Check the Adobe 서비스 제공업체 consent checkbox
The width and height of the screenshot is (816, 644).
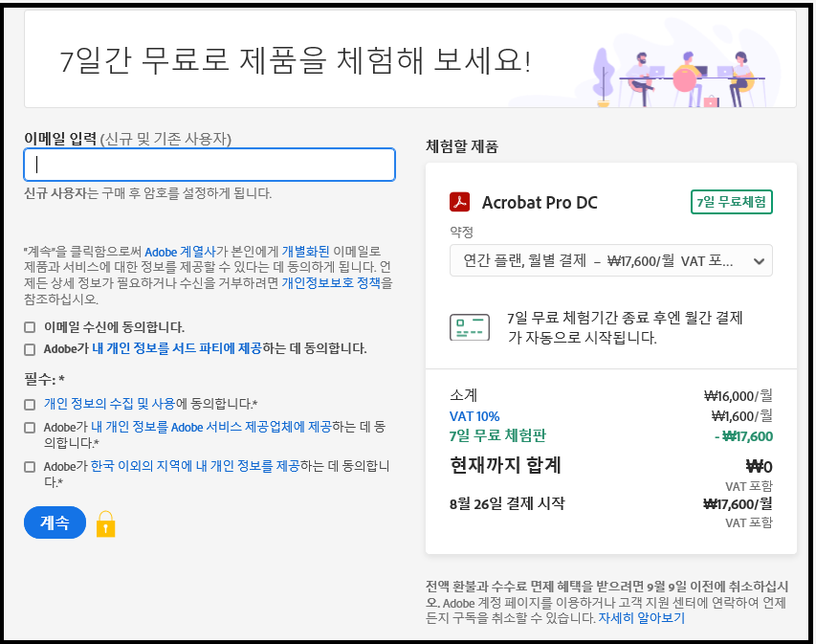pyautogui.click(x=30, y=428)
